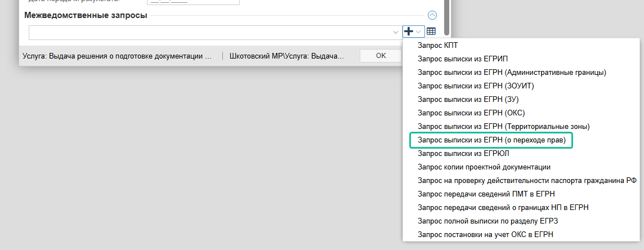
Task: Collapse the Межведомственные запросы section
Action: click(432, 16)
